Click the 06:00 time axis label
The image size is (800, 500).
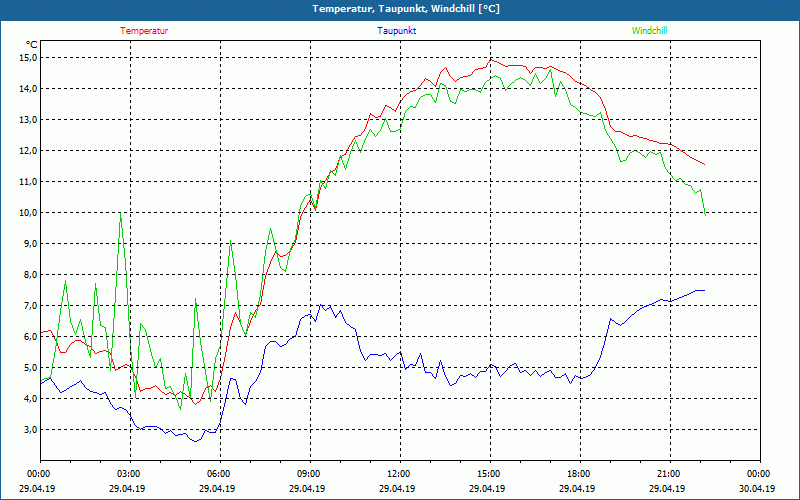pos(220,474)
